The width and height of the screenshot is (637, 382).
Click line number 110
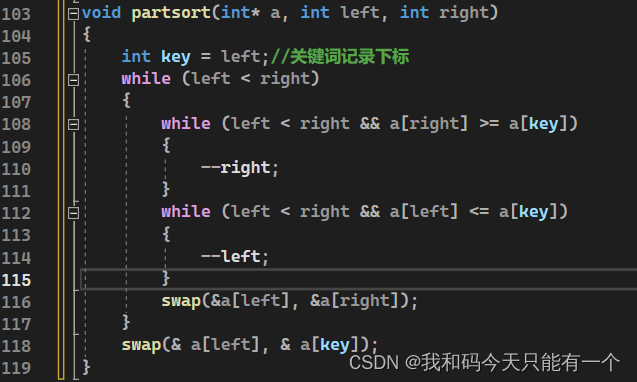pyautogui.click(x=16, y=169)
